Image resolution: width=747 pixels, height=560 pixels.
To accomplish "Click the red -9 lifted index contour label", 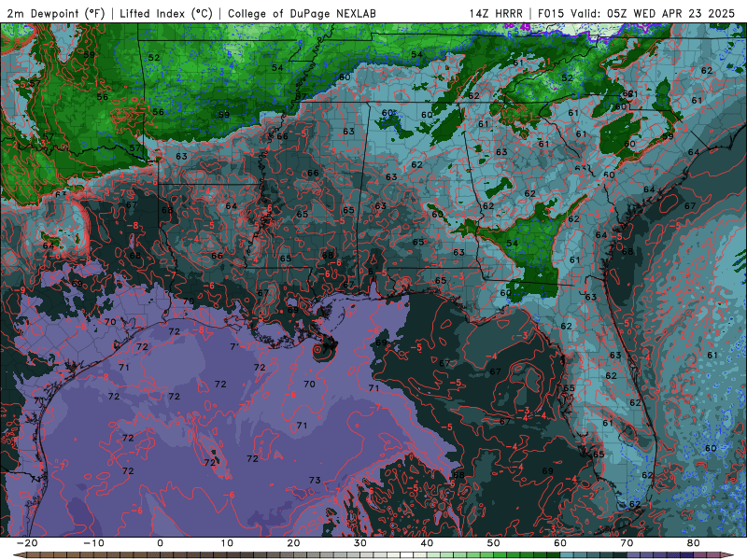I will (x=20, y=289).
